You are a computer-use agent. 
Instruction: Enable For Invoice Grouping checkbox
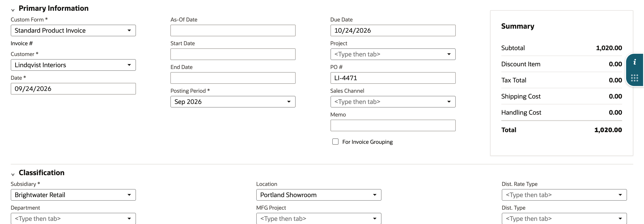pos(335,142)
